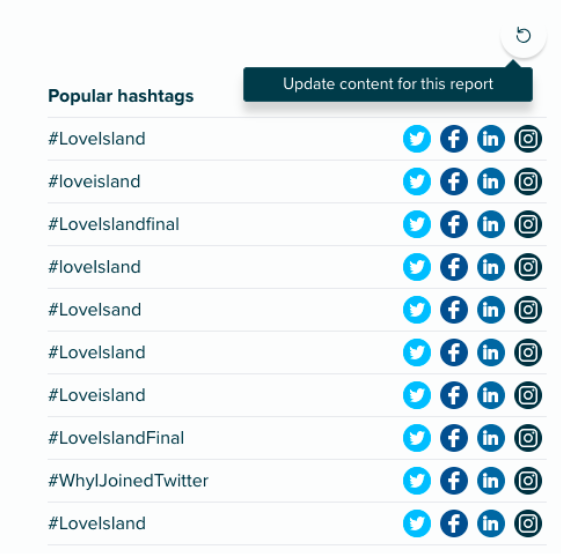
Task: Click the #LoveIslandfinal hashtag text
Action: pyautogui.click(x=114, y=224)
